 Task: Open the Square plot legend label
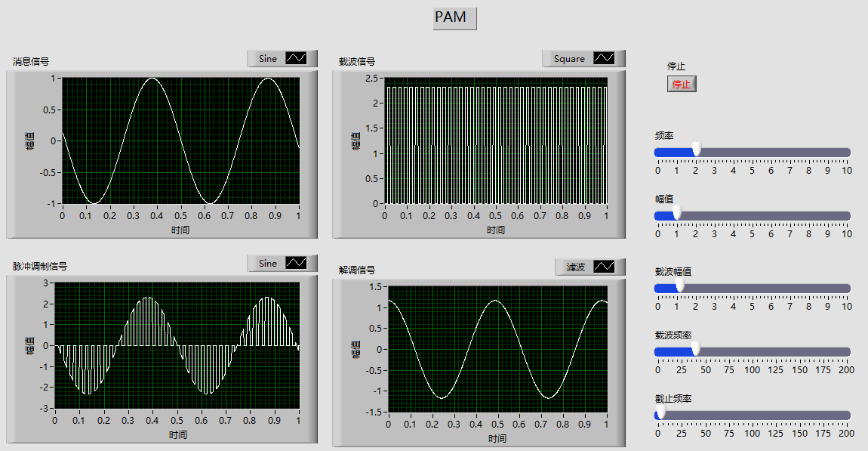pyautogui.click(x=569, y=59)
